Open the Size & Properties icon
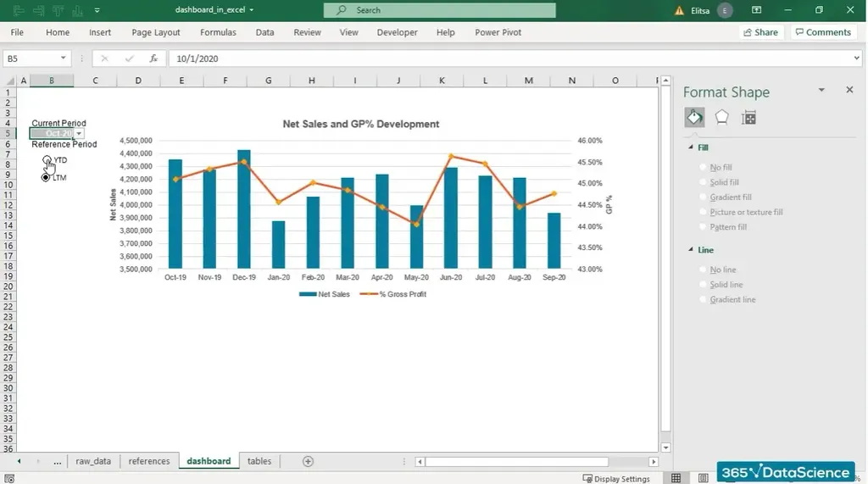The image size is (868, 484). 748,118
